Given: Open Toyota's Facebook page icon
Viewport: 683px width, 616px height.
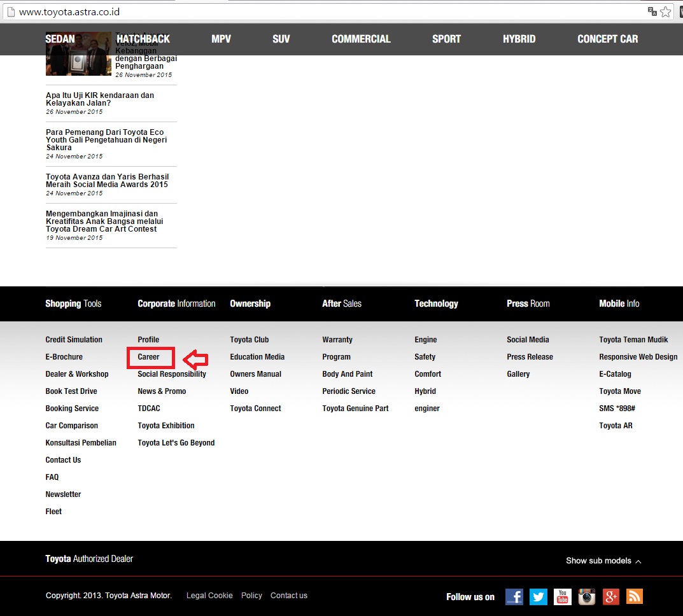Looking at the screenshot, I should [x=514, y=596].
